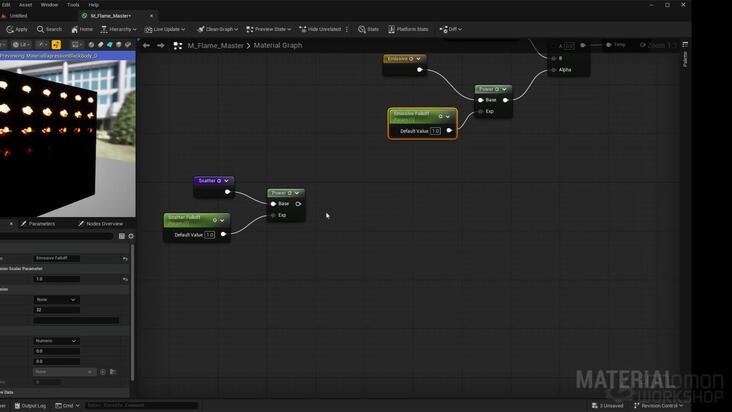The height and width of the screenshot is (412, 732).
Task: Toggle the details panel property matrix icon
Action: pos(122,236)
